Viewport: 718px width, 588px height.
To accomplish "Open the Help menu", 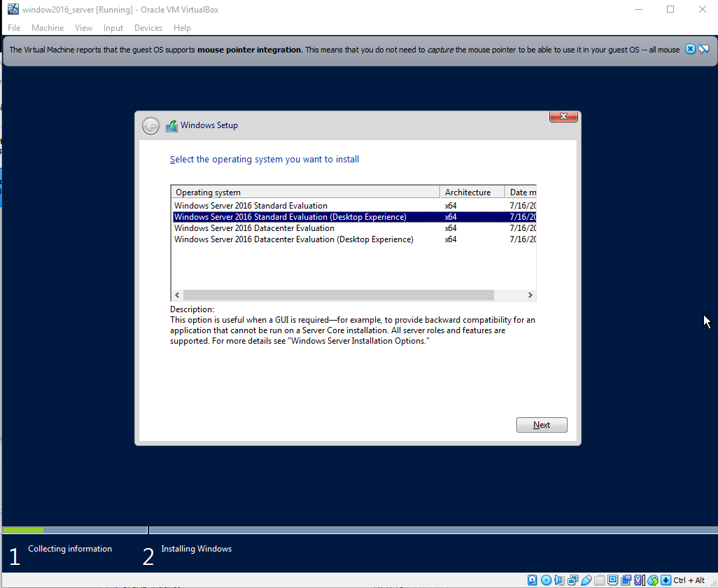I will click(x=182, y=28).
